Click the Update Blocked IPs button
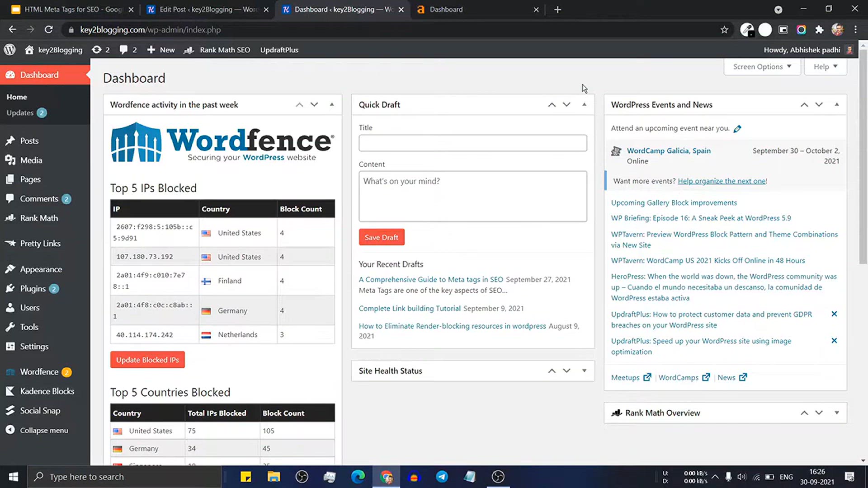 pos(147,360)
